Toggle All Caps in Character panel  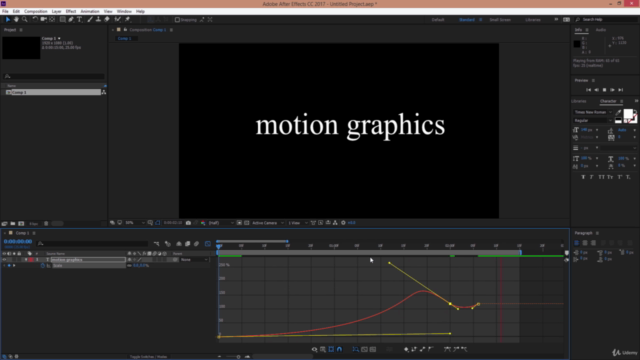coord(601,177)
